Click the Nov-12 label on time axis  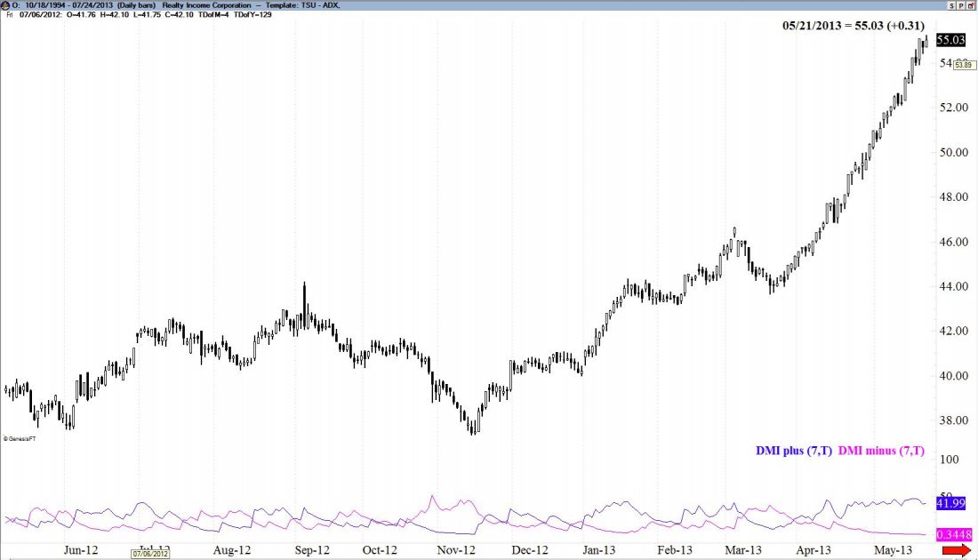(x=459, y=550)
